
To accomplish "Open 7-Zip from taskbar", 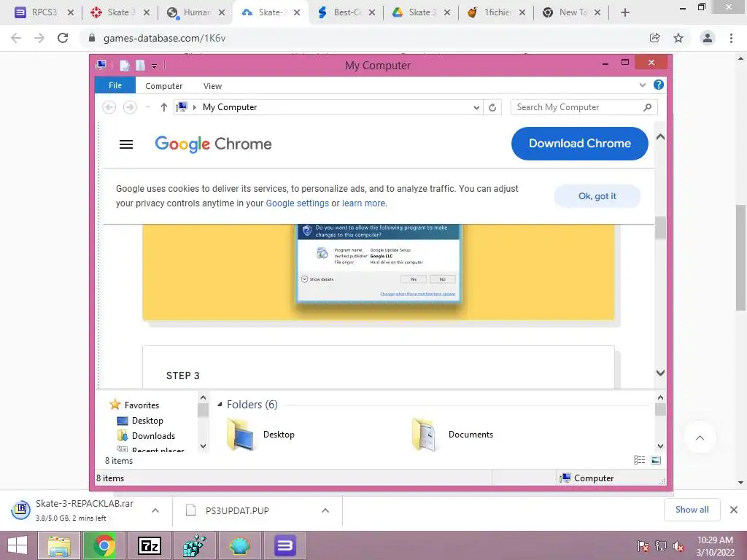I will coord(149,545).
